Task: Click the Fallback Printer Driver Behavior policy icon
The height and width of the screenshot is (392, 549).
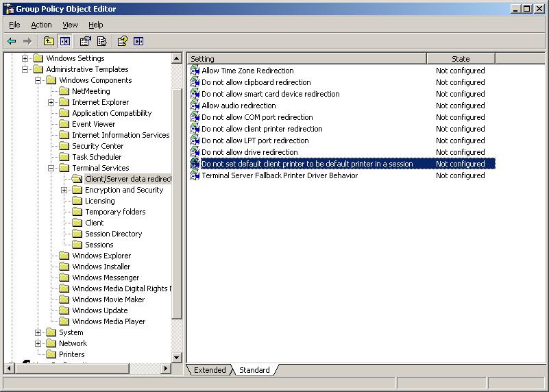Action: pyautogui.click(x=195, y=175)
